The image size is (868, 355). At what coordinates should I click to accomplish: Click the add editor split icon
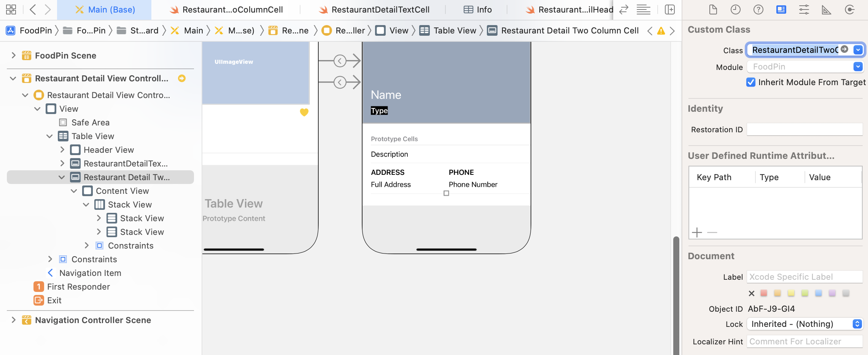(x=669, y=10)
